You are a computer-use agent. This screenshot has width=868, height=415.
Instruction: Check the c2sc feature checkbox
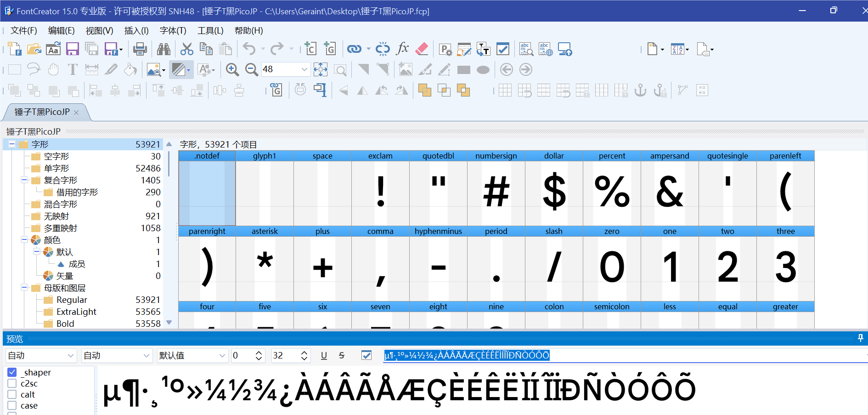[12, 383]
